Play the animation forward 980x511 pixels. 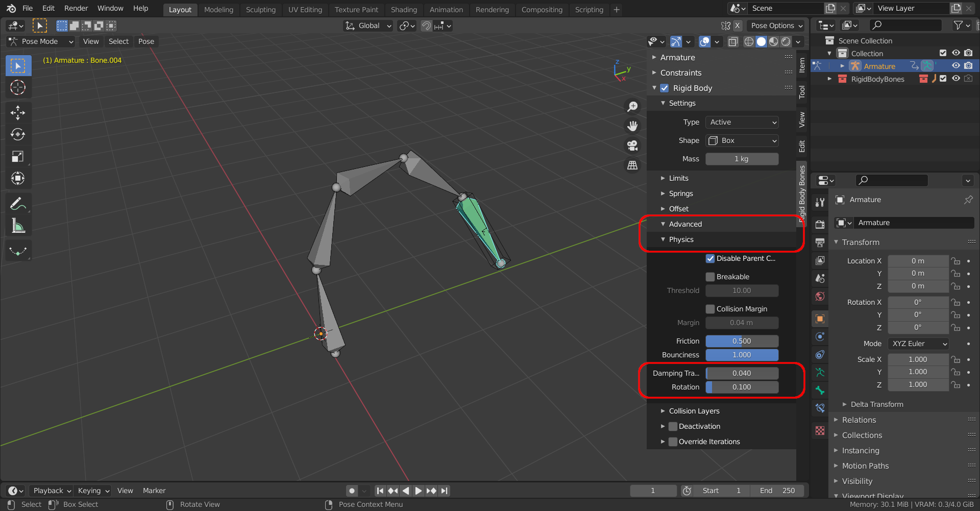coord(418,491)
